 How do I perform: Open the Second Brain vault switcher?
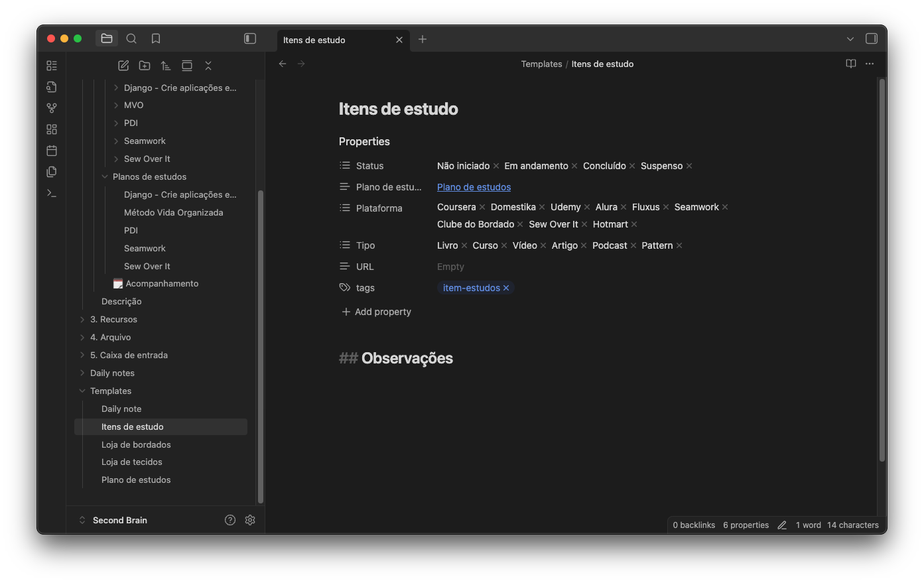[113, 520]
